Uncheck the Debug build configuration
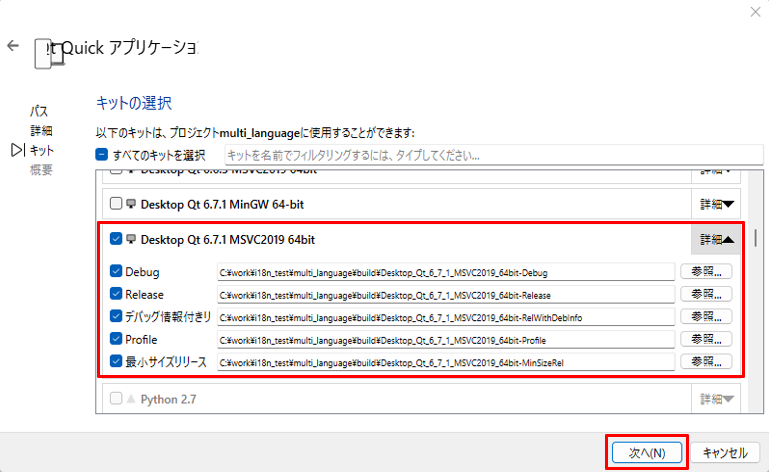The width and height of the screenshot is (769, 472). [116, 272]
